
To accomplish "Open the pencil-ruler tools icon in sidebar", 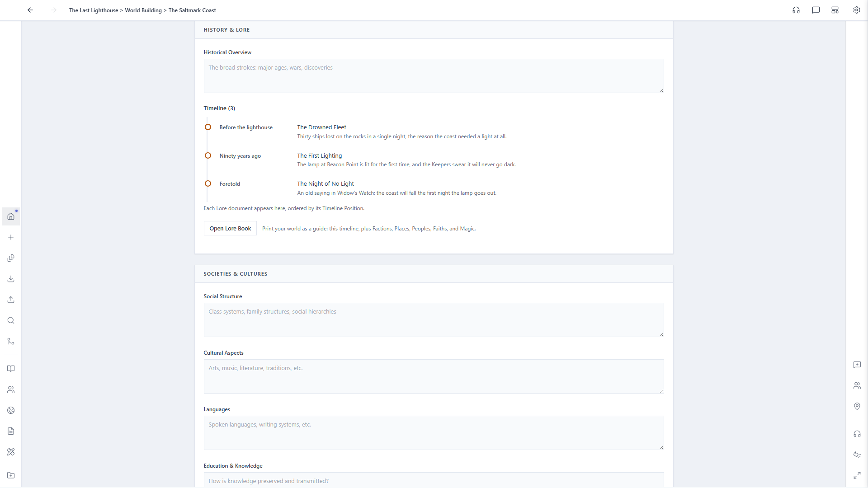I will pyautogui.click(x=11, y=452).
